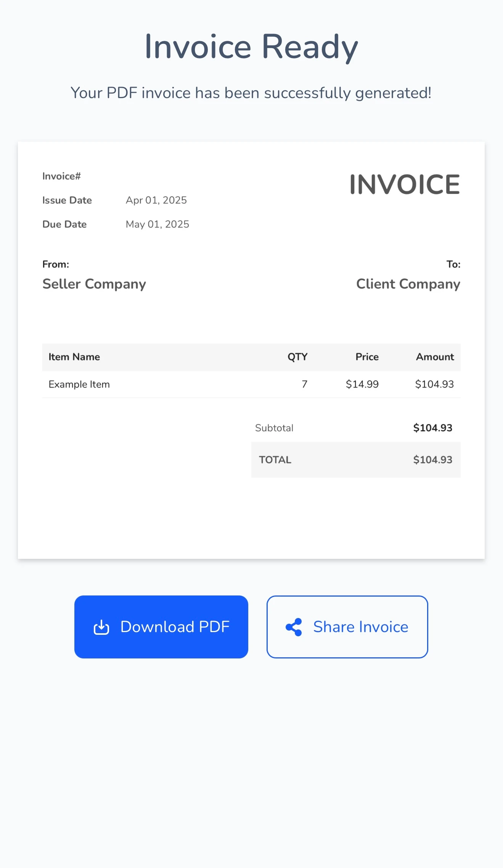
Task: Click the TOTAL value '$104.93'
Action: tap(433, 460)
